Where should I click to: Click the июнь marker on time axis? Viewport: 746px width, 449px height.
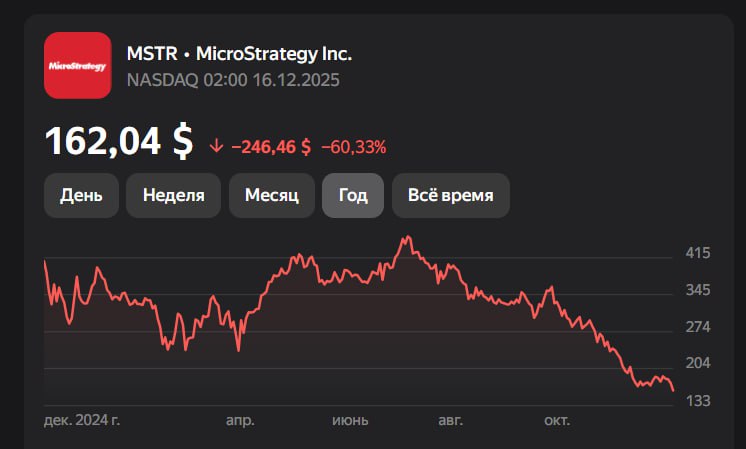coord(351,421)
